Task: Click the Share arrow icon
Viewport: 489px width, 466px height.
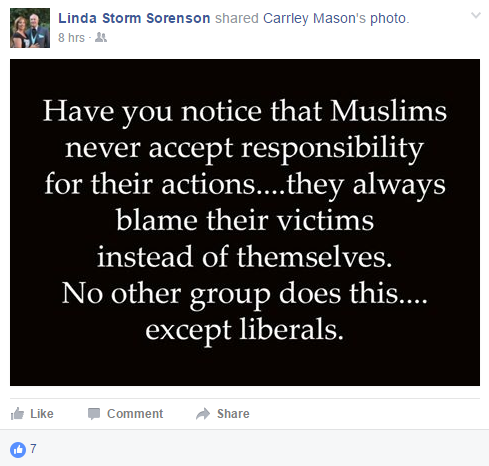Action: pyautogui.click(x=203, y=414)
